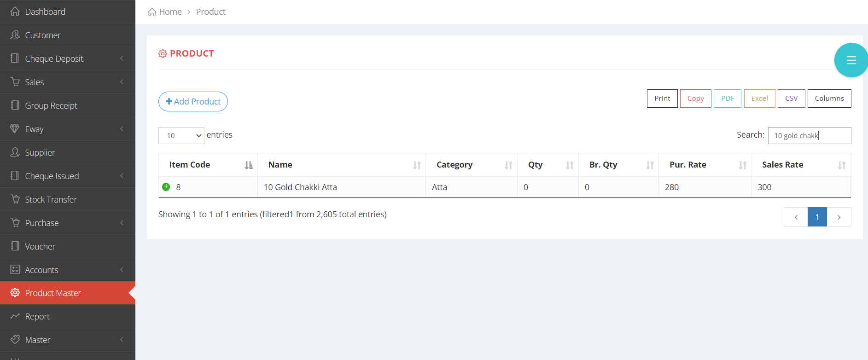Export the table as PDF
The width and height of the screenshot is (868, 360).
coord(727,99)
